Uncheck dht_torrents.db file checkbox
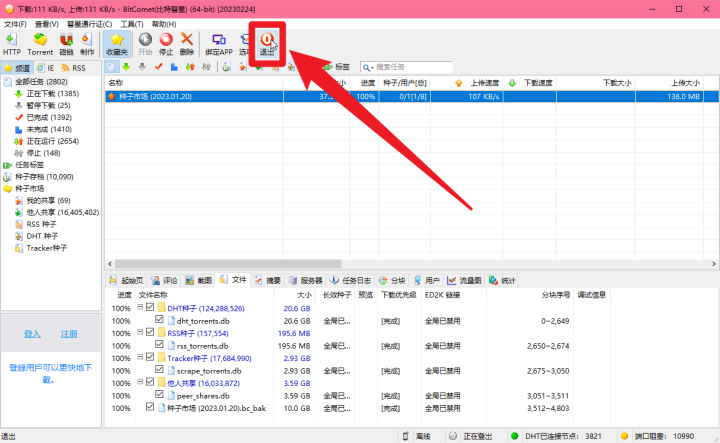This screenshot has height=443, width=720. [x=159, y=320]
